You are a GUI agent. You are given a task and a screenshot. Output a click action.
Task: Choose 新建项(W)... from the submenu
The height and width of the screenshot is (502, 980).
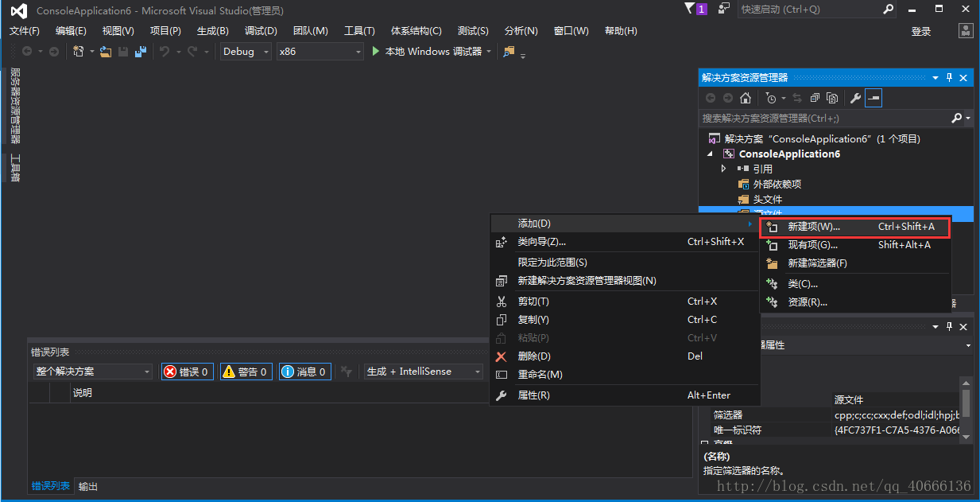tap(855, 227)
